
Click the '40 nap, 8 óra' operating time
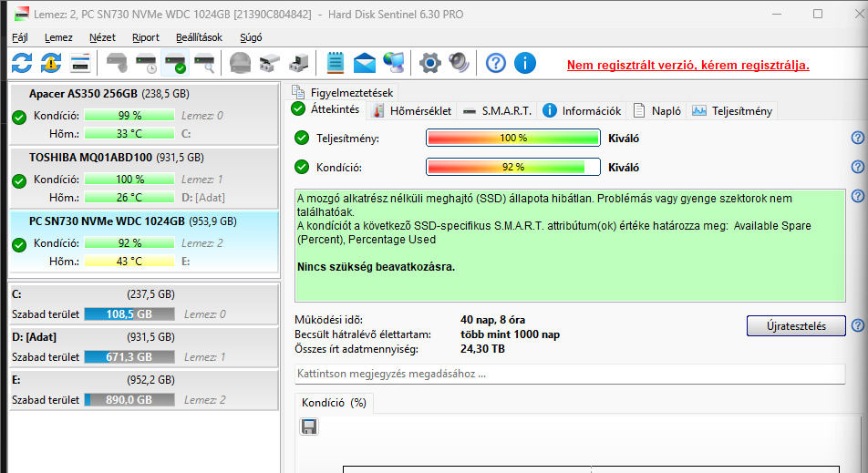(x=492, y=320)
